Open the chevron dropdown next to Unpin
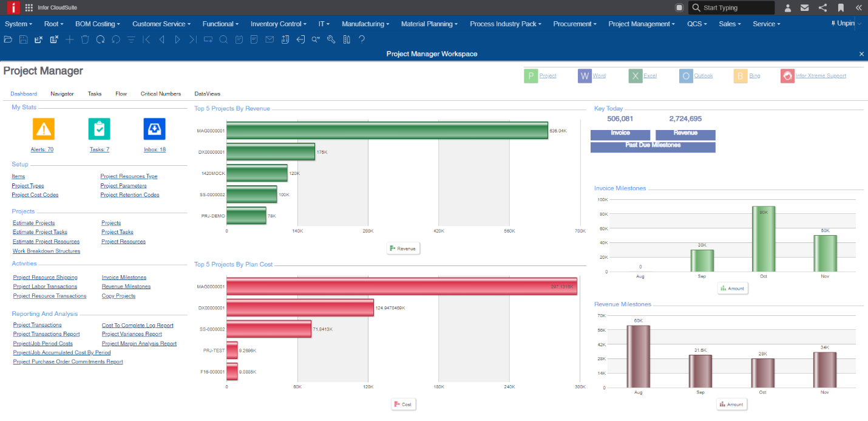 click(x=859, y=24)
